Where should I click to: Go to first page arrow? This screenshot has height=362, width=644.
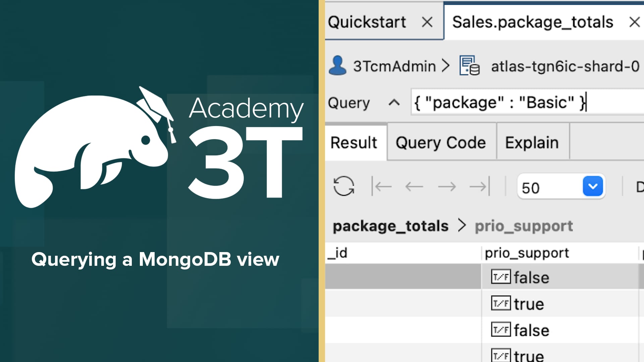click(382, 186)
